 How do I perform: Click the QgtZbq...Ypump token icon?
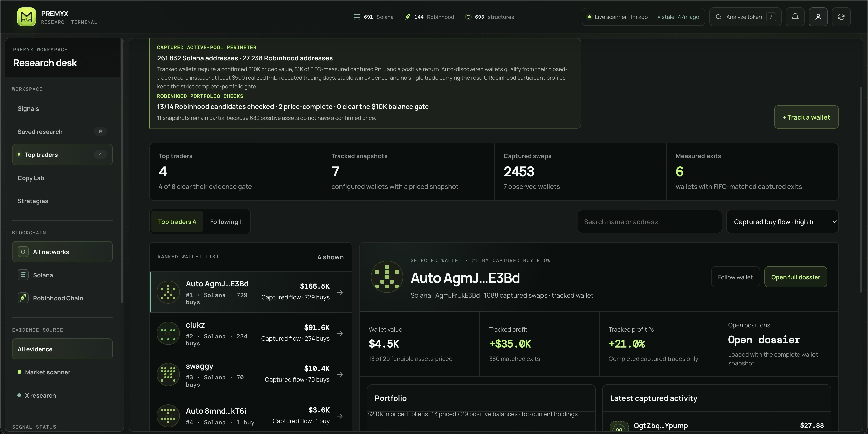(619, 427)
